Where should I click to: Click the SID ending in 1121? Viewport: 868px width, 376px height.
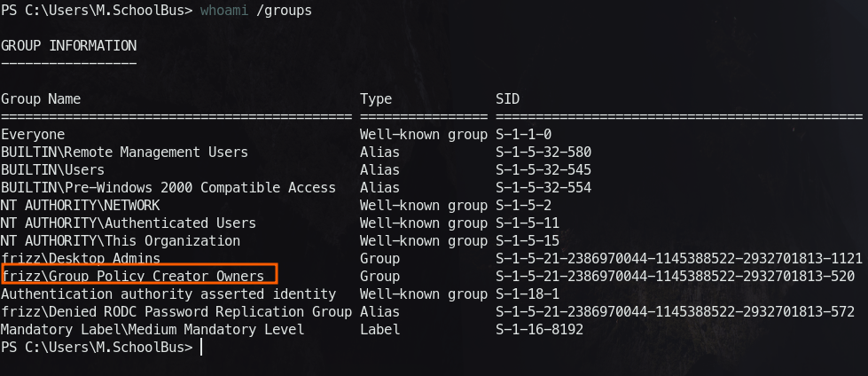pyautogui.click(x=678, y=258)
